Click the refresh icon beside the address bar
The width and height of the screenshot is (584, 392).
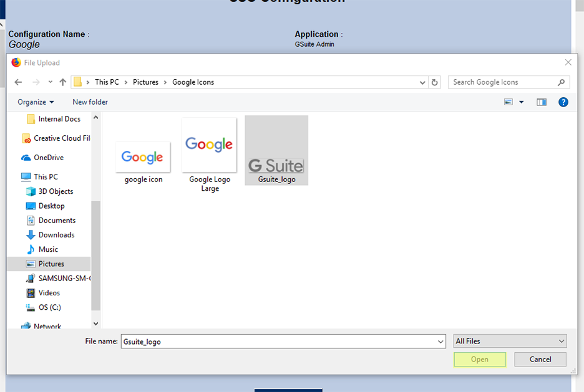click(434, 82)
